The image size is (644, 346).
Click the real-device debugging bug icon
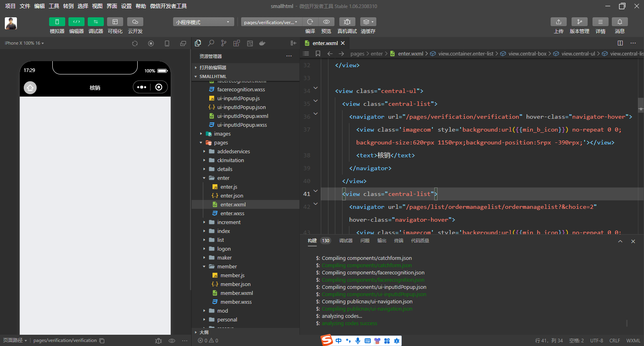(347, 22)
